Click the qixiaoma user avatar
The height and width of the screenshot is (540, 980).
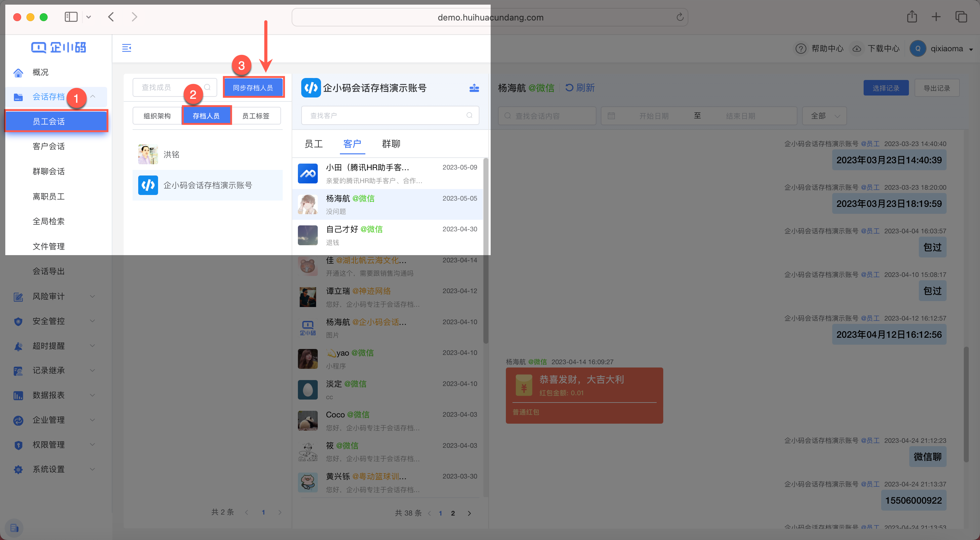[918, 49]
